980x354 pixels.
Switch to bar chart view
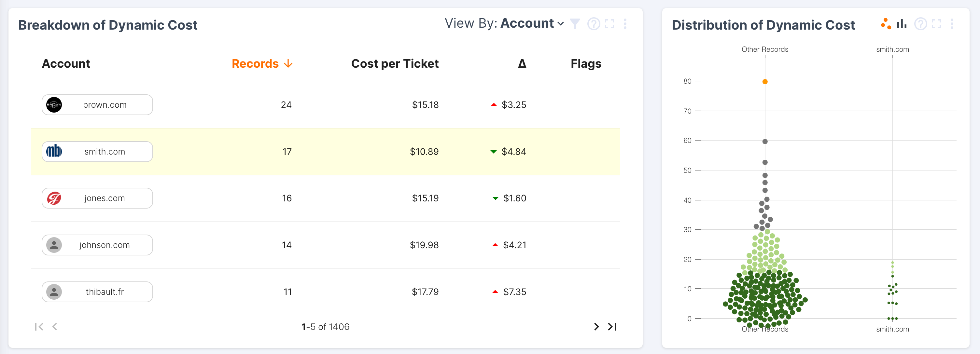pos(902,24)
